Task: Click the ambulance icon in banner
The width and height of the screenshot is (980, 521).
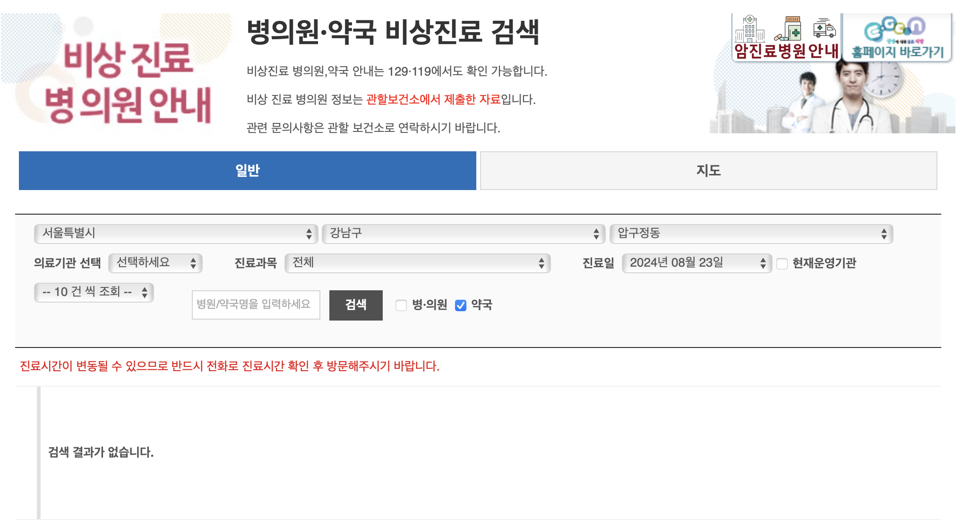Action: click(824, 29)
